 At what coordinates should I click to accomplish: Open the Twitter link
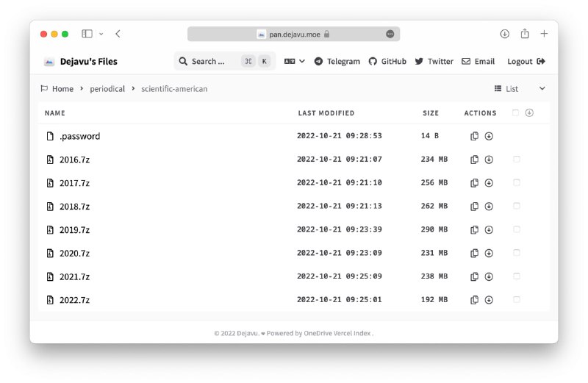[434, 61]
